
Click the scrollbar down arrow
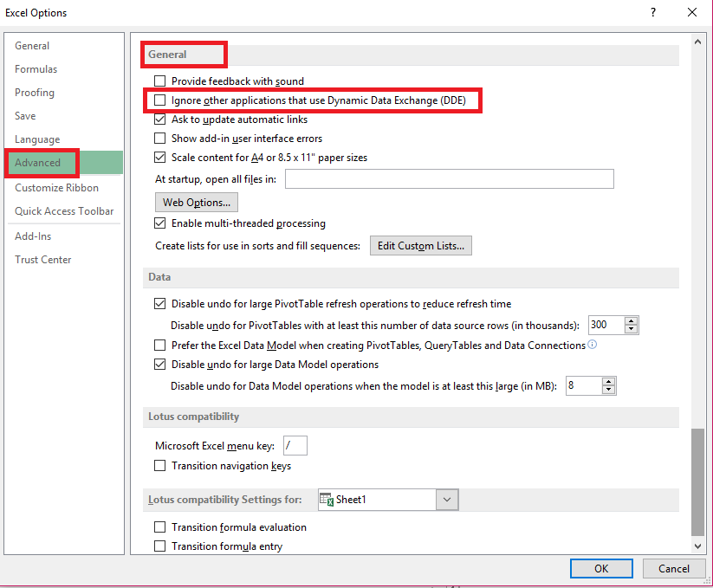(x=697, y=546)
